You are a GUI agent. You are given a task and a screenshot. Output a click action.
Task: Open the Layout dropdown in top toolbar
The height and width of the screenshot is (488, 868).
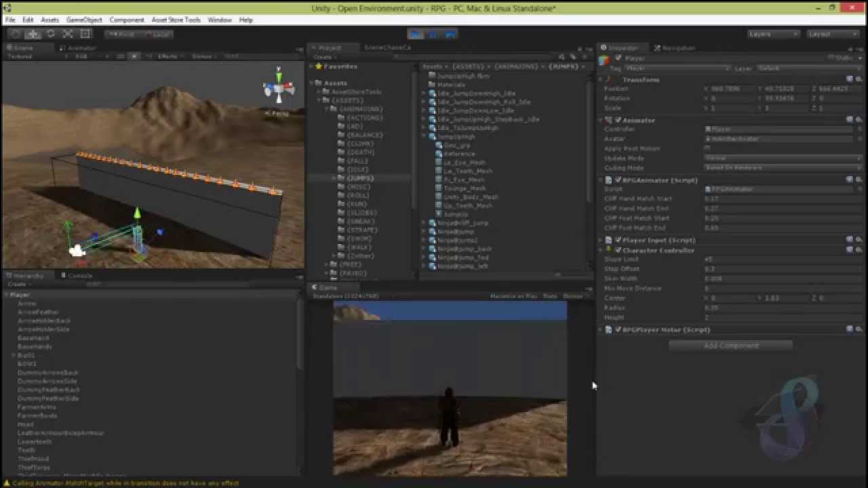click(x=833, y=34)
